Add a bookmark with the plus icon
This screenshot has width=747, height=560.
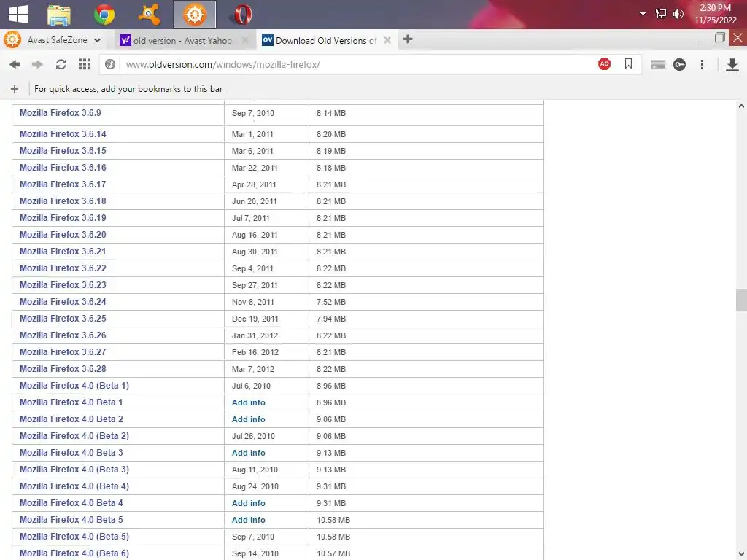click(x=15, y=89)
